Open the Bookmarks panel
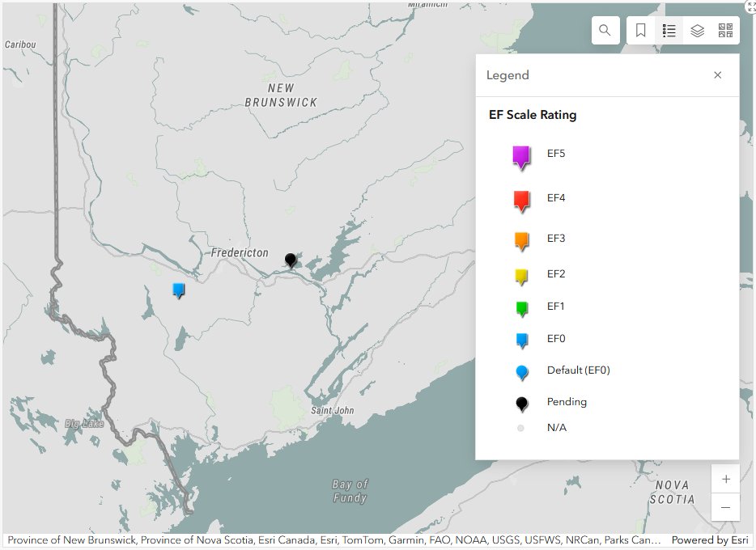The height and width of the screenshot is (550, 756). 639,30
